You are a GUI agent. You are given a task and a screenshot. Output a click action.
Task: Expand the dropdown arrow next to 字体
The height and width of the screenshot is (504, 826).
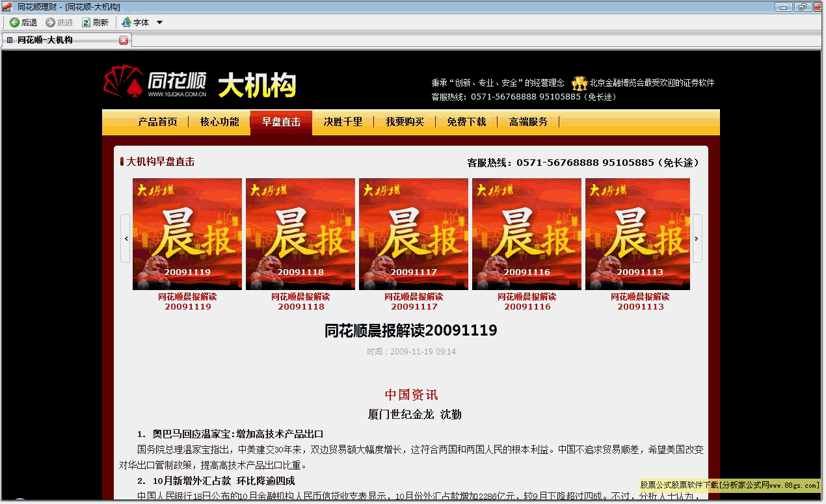pyautogui.click(x=159, y=23)
